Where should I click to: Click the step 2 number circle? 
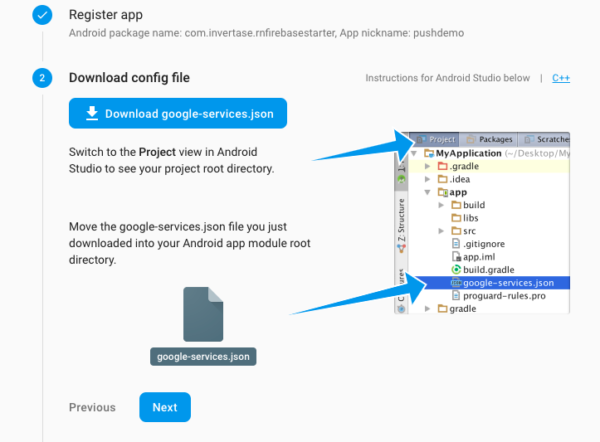tap(42, 78)
